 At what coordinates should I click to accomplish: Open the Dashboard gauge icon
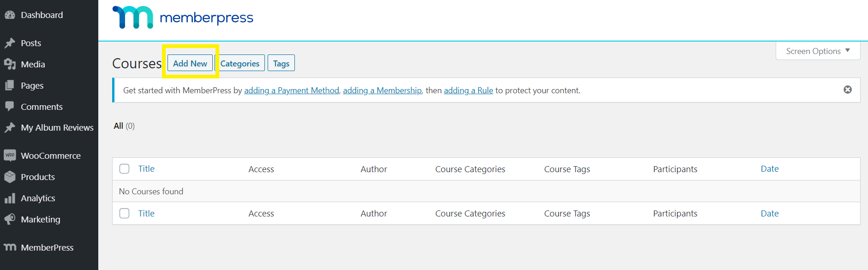tap(10, 15)
